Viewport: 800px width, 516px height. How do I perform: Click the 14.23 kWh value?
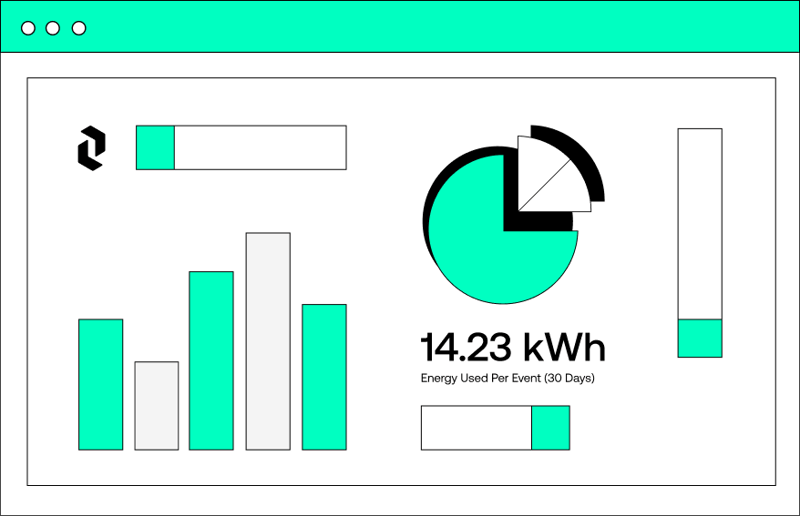pyautogui.click(x=513, y=347)
